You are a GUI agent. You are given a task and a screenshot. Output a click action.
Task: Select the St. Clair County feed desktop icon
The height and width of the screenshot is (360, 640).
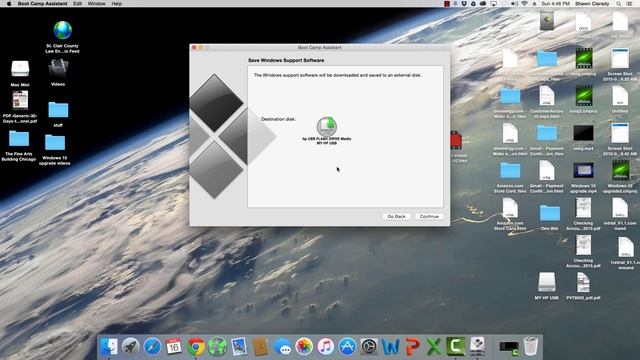pos(62,37)
